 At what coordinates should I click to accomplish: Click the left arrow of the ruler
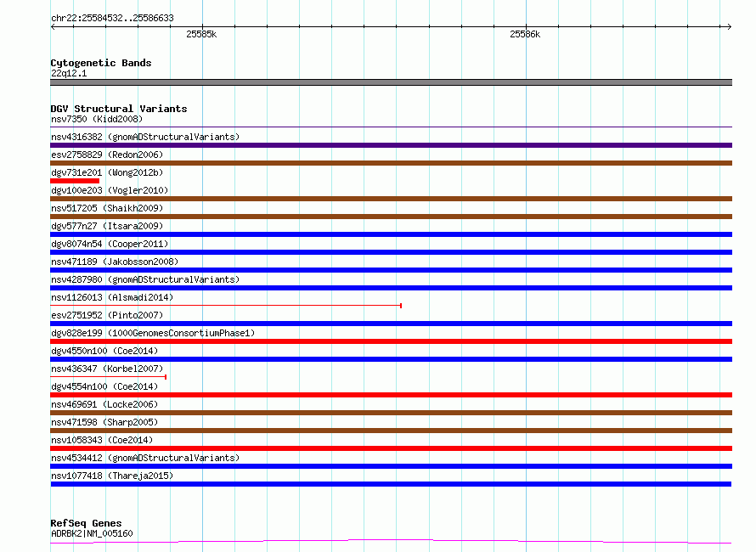coord(54,26)
